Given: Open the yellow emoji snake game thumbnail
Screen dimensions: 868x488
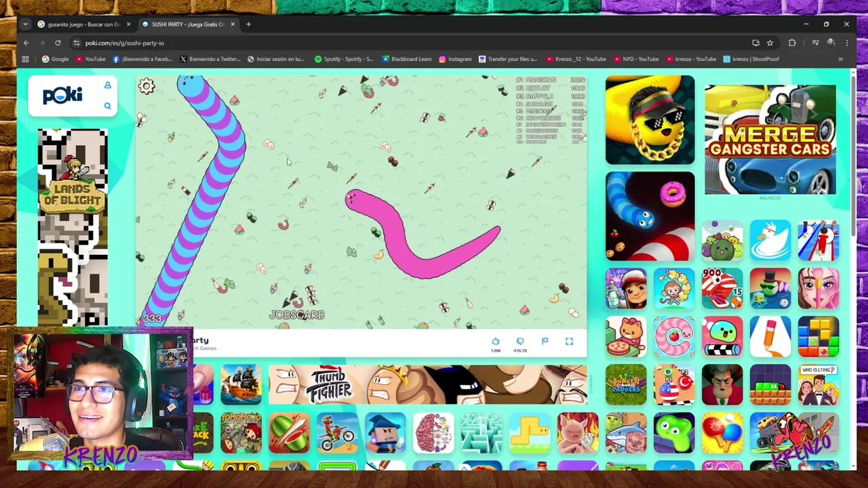Looking at the screenshot, I should [x=650, y=120].
